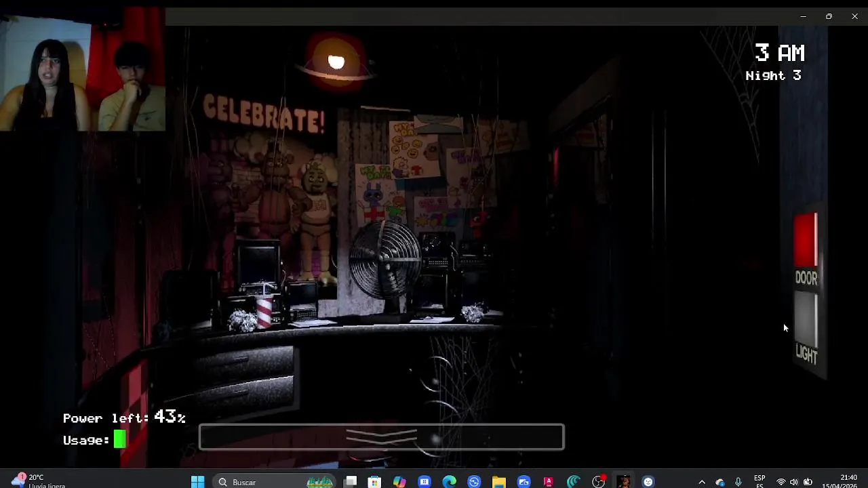Click the webcam overlay of the streamers

(x=83, y=69)
